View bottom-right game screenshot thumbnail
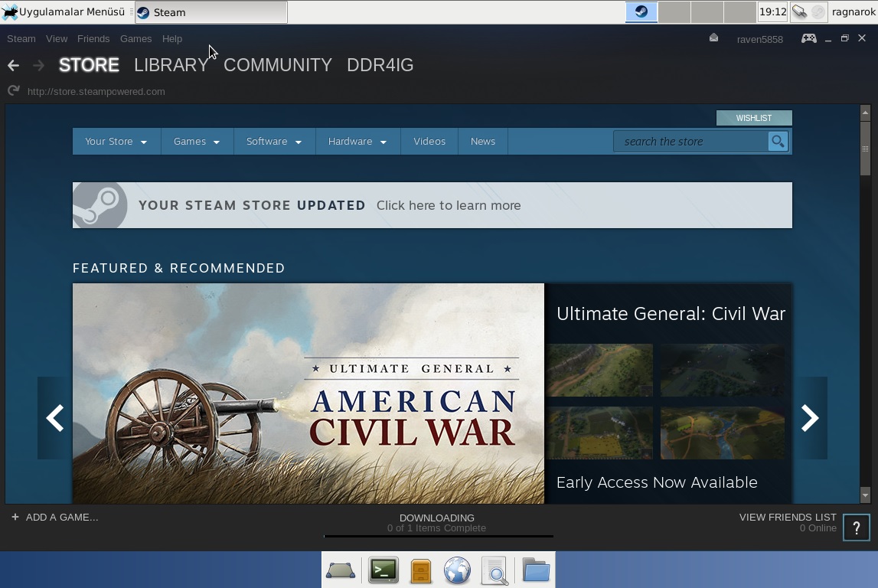 723,433
